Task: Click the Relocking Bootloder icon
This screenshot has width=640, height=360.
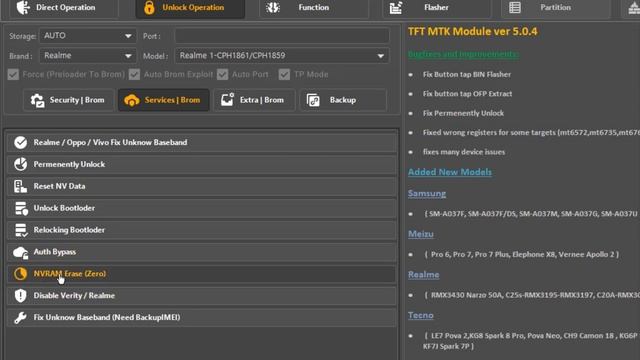Action: click(x=21, y=230)
